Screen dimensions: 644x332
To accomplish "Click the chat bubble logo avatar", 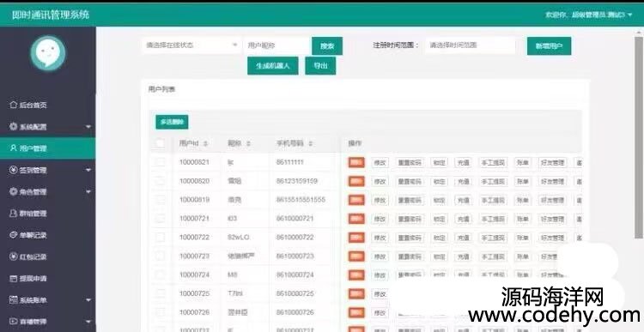I will tap(48, 53).
